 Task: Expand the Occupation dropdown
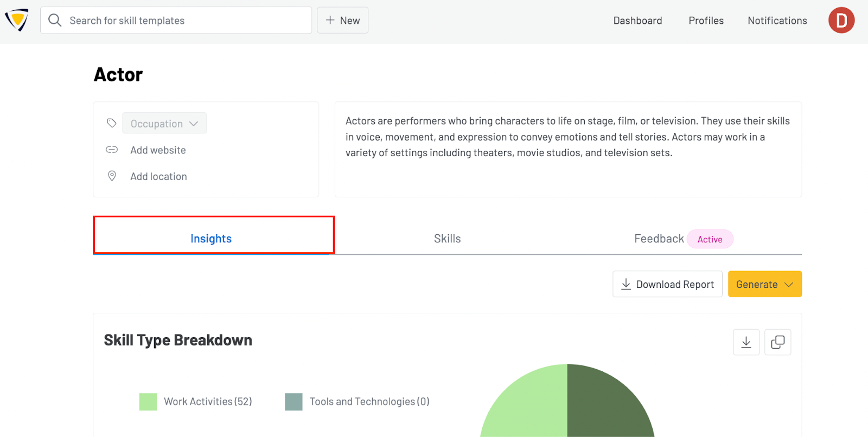click(x=164, y=124)
